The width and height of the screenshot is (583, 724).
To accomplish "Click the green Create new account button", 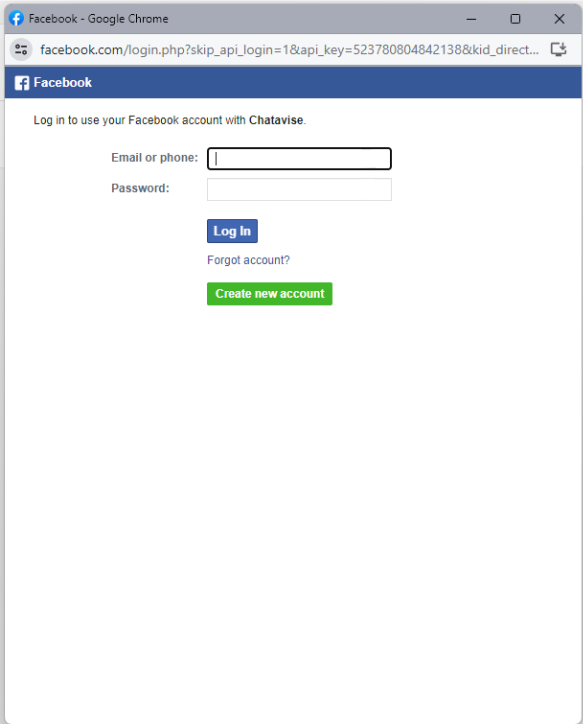I will [x=270, y=294].
